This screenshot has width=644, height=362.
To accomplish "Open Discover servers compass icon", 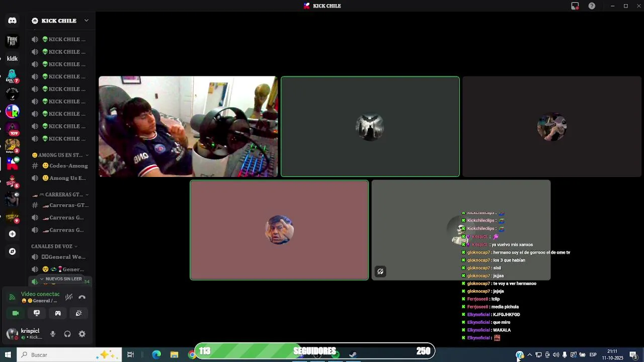I will click(12, 251).
